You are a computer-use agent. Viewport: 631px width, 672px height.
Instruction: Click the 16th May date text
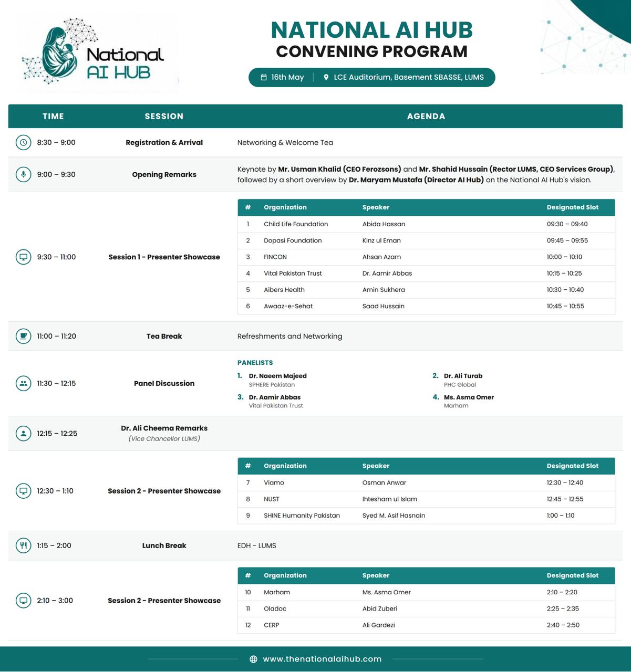pyautogui.click(x=287, y=77)
